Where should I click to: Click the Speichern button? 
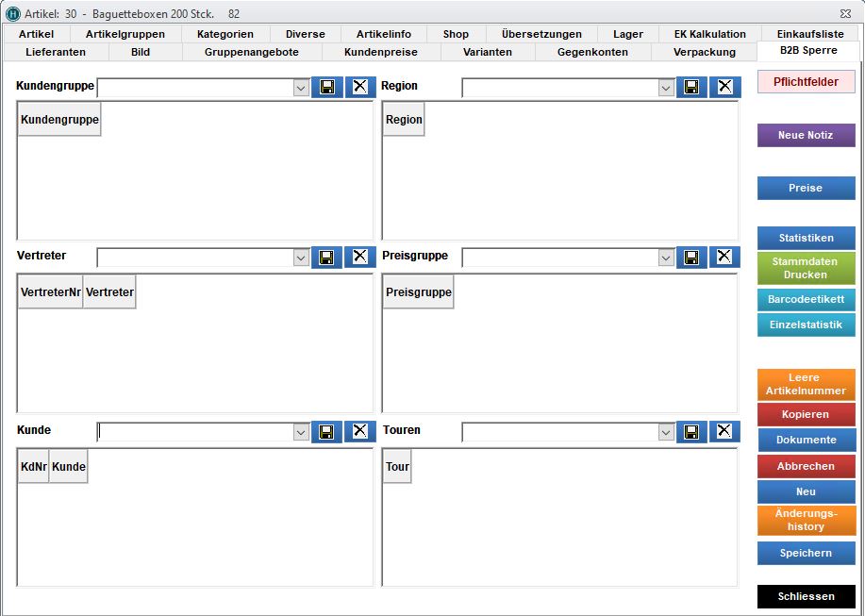[x=806, y=553]
